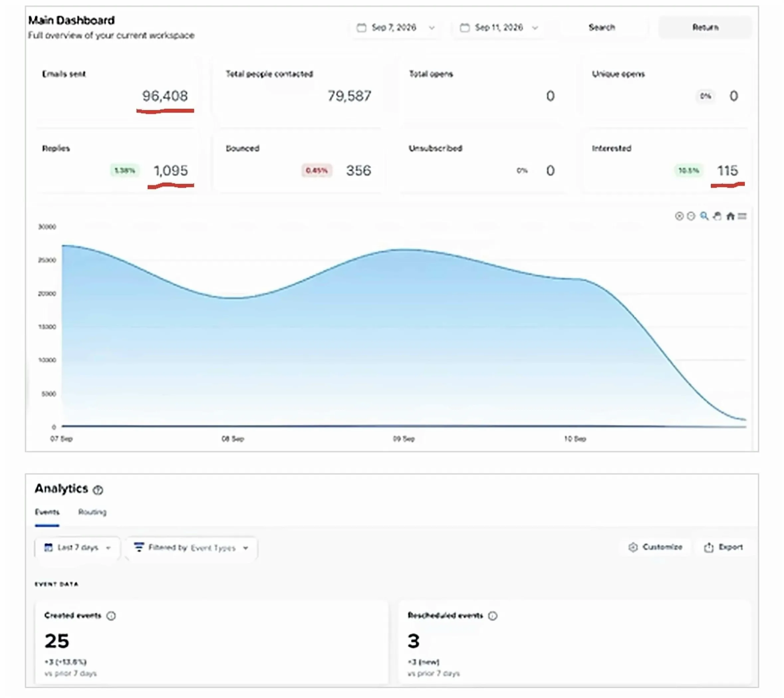Click the Created events number 25
Viewport: 784px width, 698px height.
pyautogui.click(x=57, y=641)
